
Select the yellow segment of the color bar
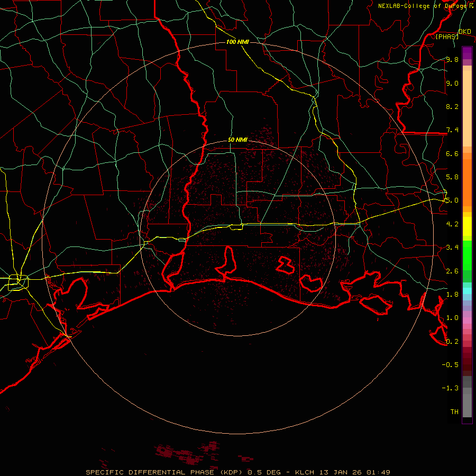pos(467,226)
